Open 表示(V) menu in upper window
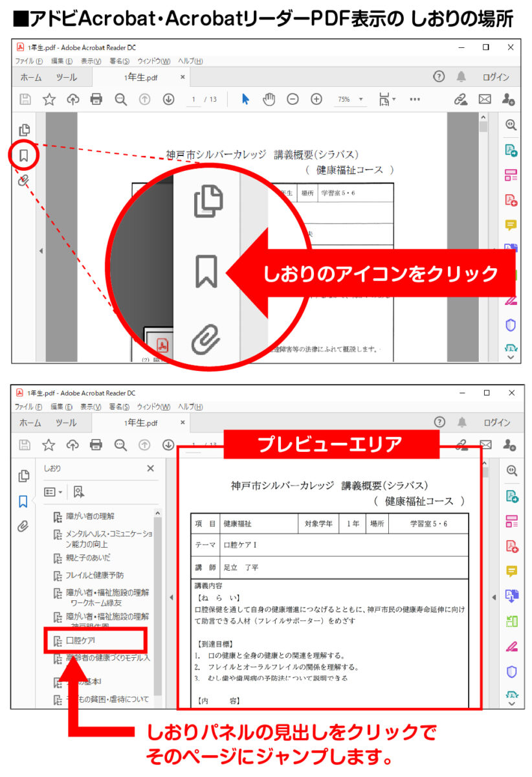Viewport: 532px width, 777px height. 91,61
